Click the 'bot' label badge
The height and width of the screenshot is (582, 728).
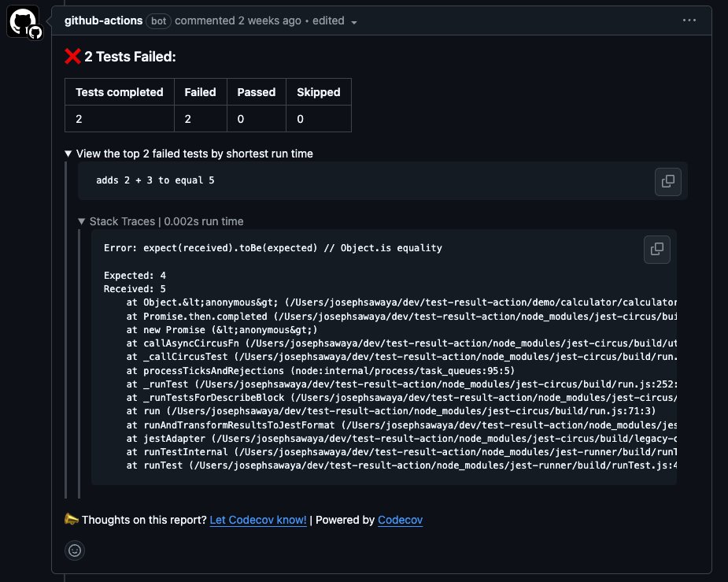(x=158, y=21)
